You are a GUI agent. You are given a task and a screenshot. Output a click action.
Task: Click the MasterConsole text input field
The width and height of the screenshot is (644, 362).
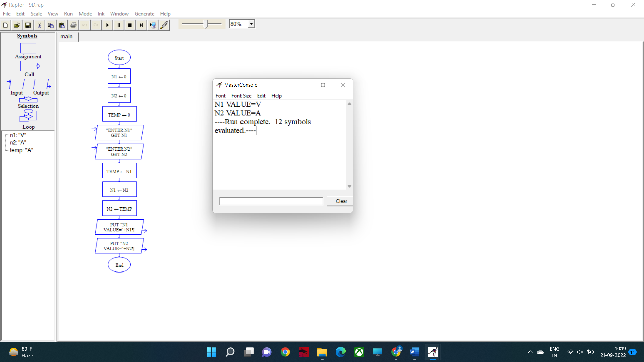[271, 201]
